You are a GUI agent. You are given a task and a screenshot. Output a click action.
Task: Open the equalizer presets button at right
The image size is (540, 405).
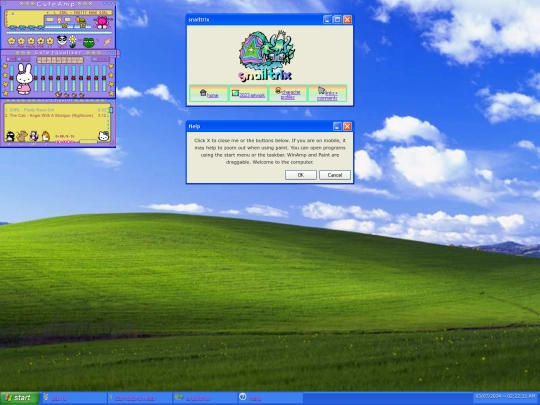coord(101,59)
